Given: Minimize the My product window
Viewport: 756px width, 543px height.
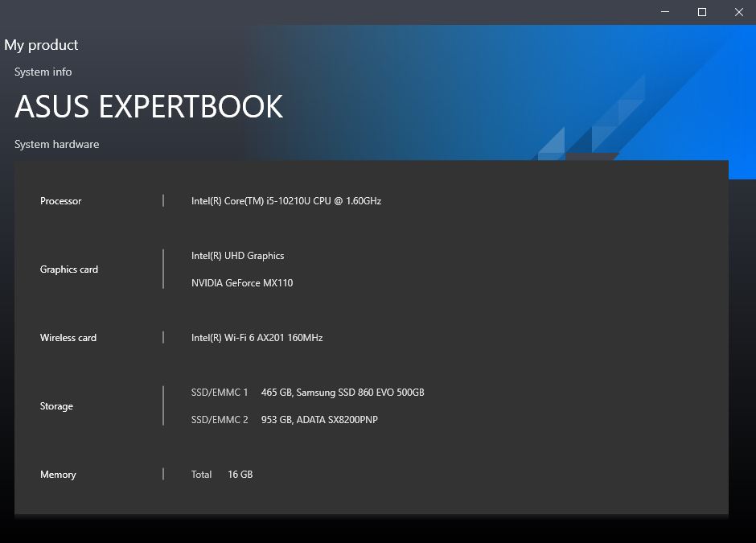Looking at the screenshot, I should click(x=665, y=12).
